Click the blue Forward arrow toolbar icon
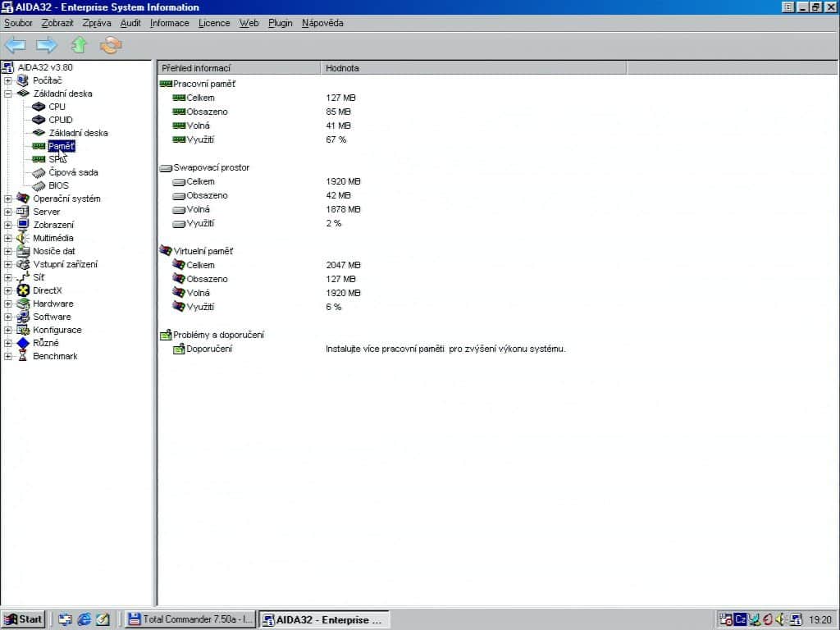The width and height of the screenshot is (840, 630). (47, 45)
